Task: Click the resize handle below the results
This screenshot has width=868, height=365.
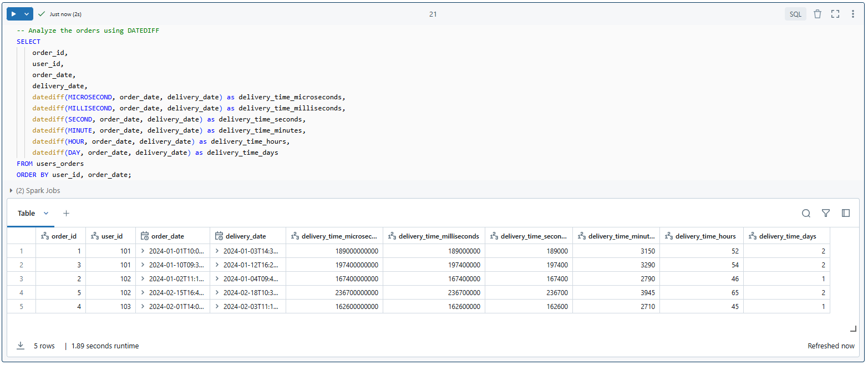Action: click(852, 328)
